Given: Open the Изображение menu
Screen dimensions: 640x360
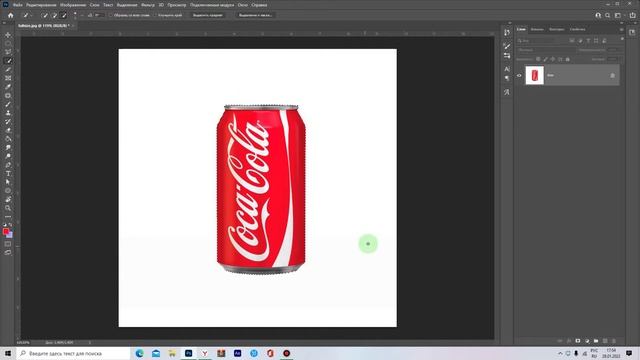Looking at the screenshot, I should 73,5.
